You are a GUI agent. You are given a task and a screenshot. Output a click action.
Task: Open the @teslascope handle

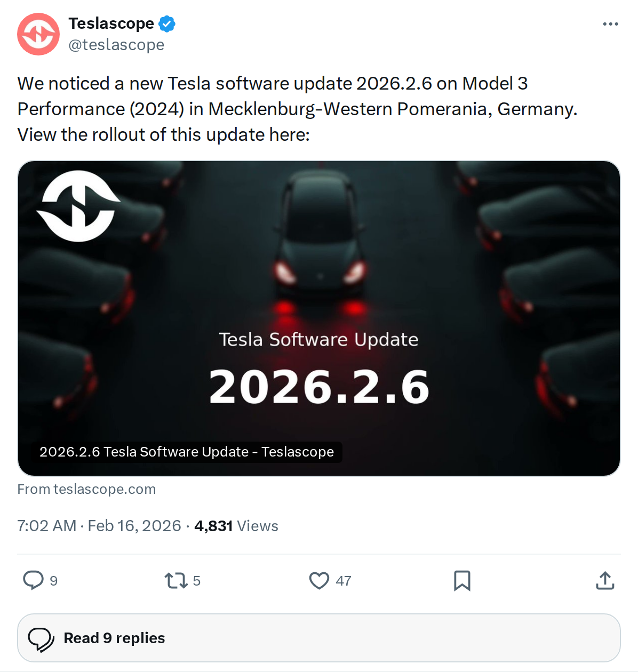(x=116, y=45)
